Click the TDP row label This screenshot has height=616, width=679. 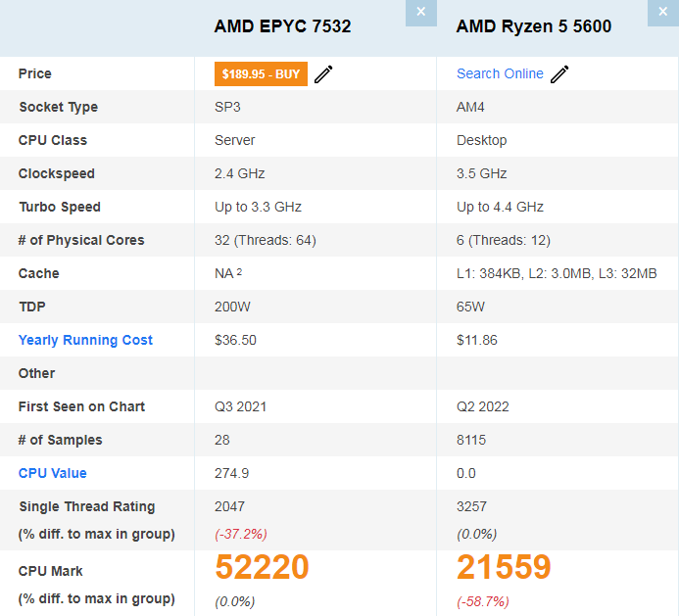31,307
